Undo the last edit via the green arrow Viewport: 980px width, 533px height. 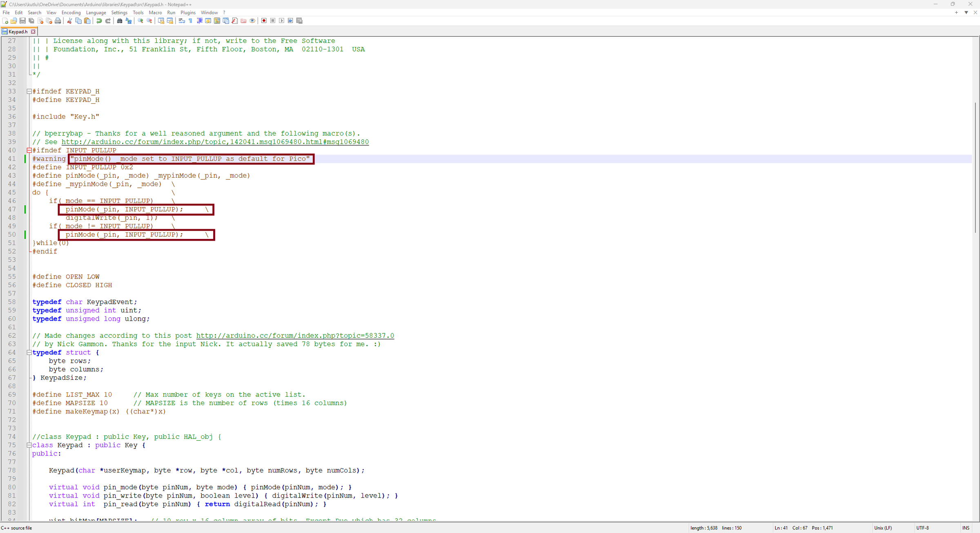[x=99, y=21]
